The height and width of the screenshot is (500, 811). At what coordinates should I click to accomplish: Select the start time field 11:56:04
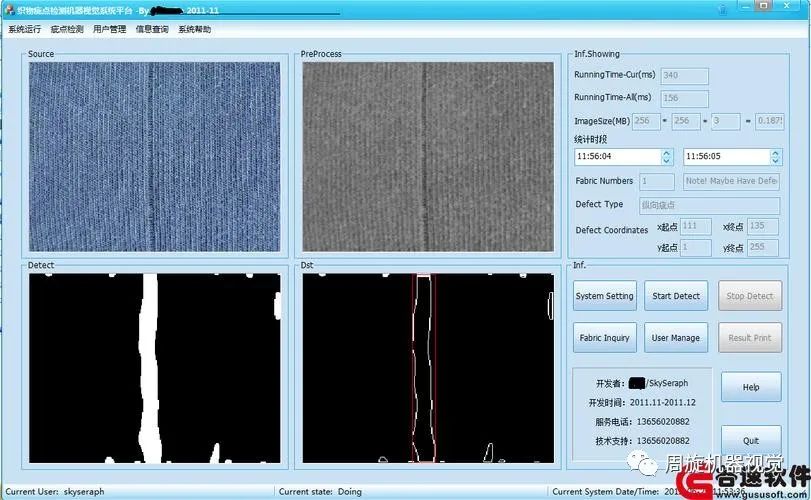point(618,157)
